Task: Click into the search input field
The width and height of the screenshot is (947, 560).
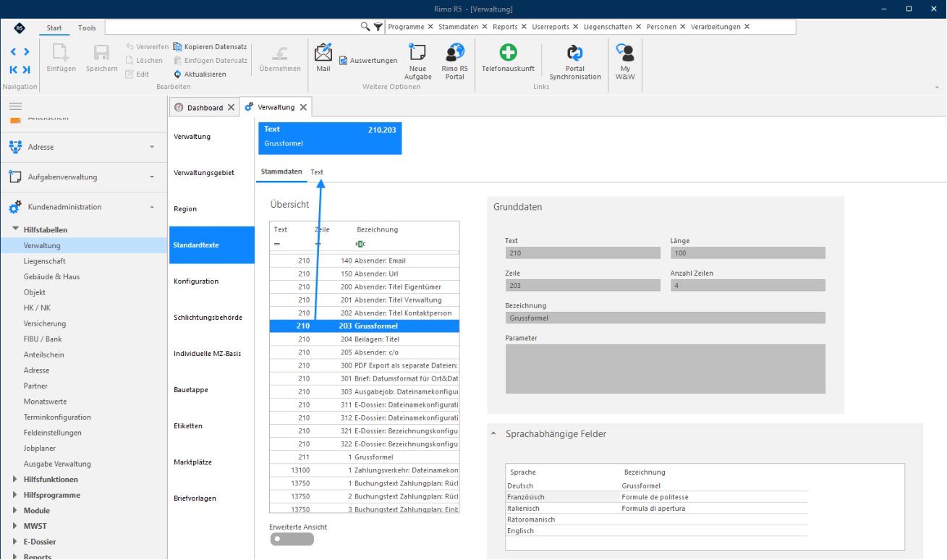Action: [233, 27]
